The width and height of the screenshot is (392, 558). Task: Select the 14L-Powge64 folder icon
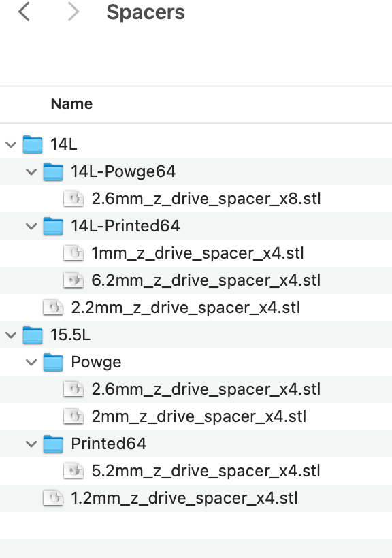(53, 171)
